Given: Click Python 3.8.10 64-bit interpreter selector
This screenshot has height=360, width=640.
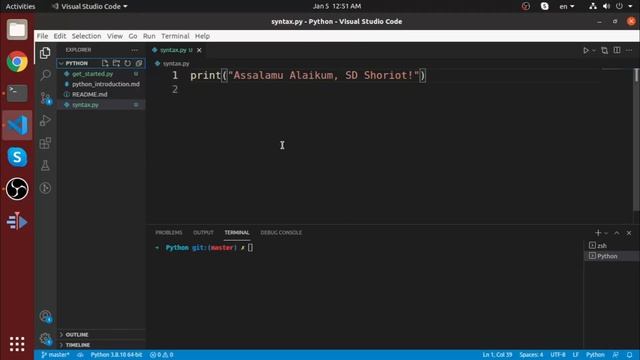Looking at the screenshot, I should click(116, 355).
